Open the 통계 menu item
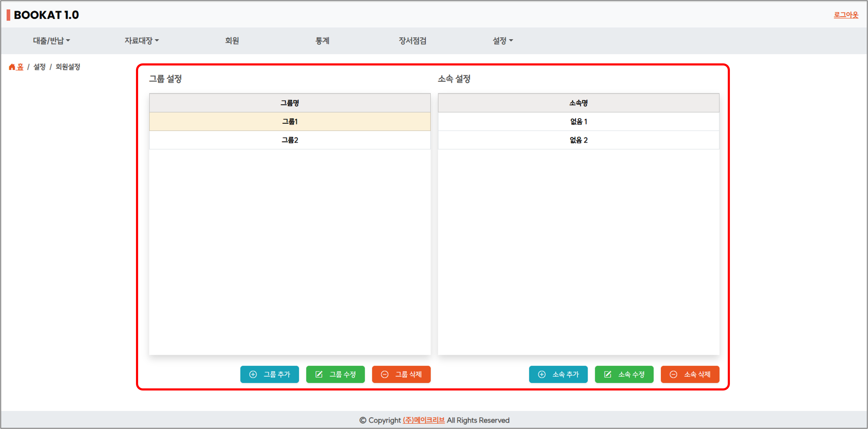Viewport: 868px width, 429px height. click(x=322, y=41)
